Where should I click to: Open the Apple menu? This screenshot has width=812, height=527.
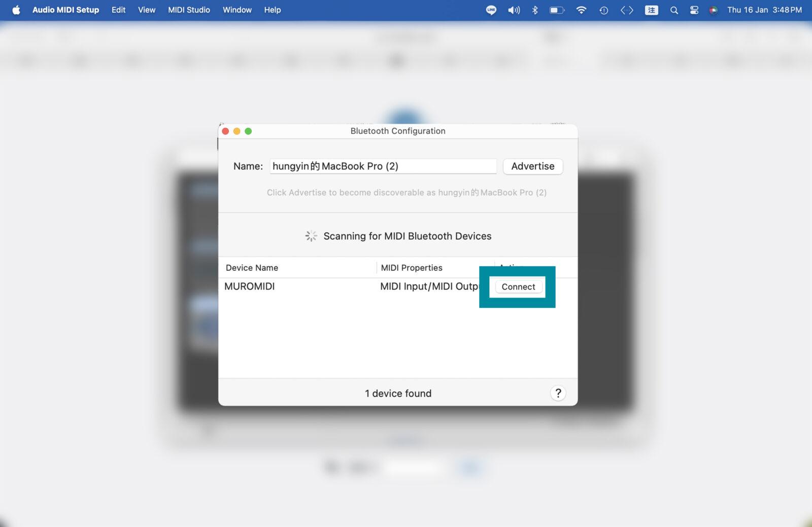16,10
